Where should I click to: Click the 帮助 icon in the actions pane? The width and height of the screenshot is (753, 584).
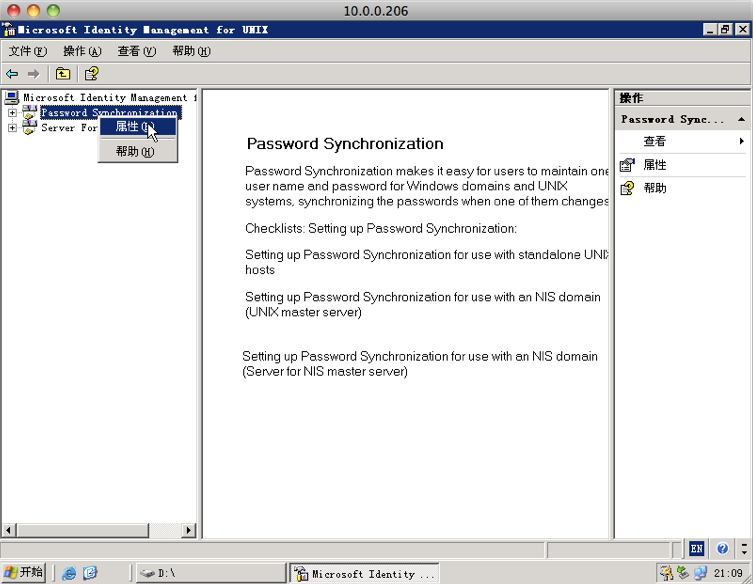pyautogui.click(x=627, y=188)
